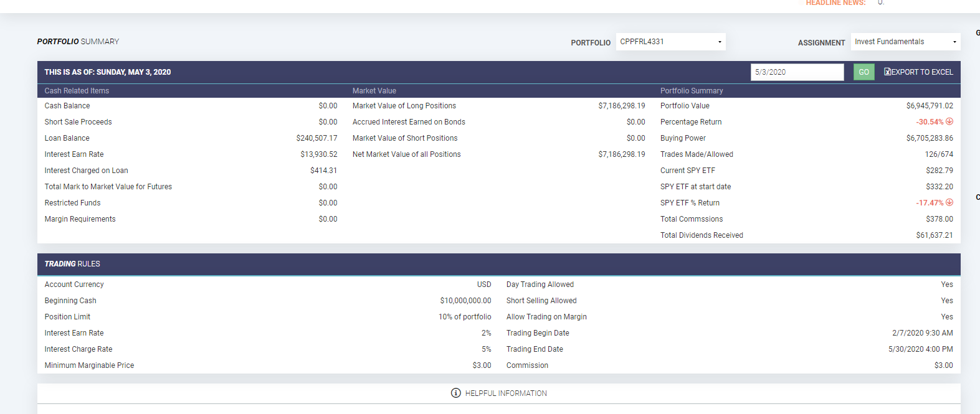Click the Short Sale Proceeds label
This screenshot has height=414, width=980.
78,122
